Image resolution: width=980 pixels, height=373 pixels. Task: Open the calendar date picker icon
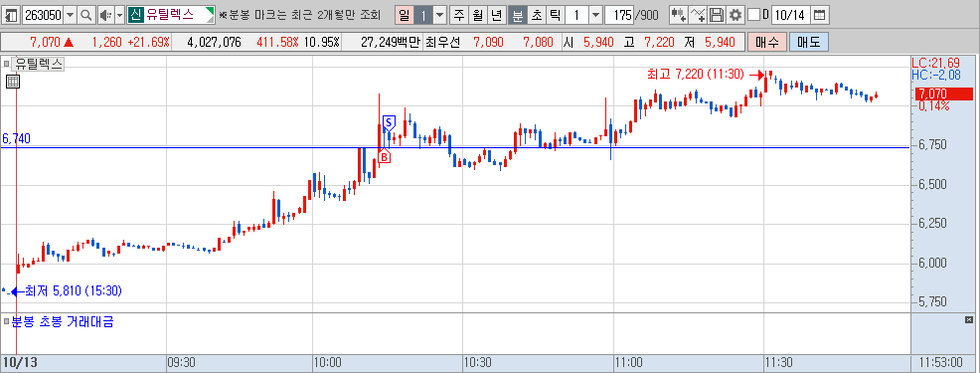pos(819,14)
